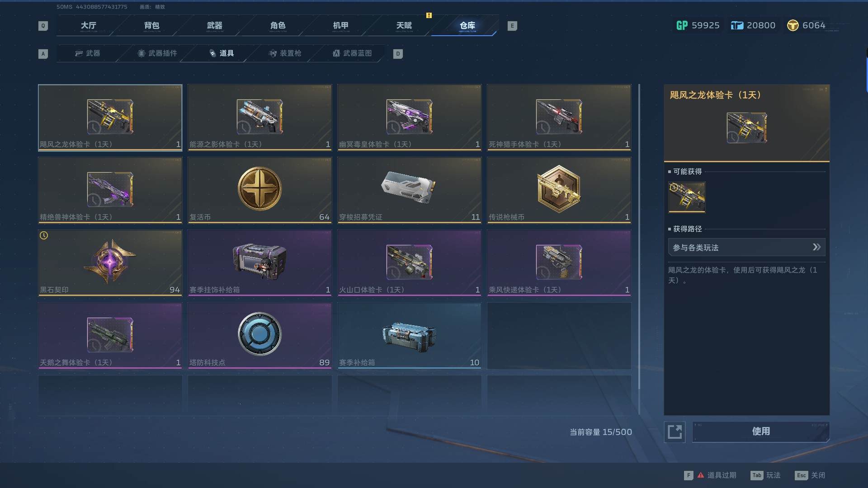This screenshot has width=868, height=488.
Task: Select the 赛季挂饰补给箱 purple crate
Action: tap(259, 263)
